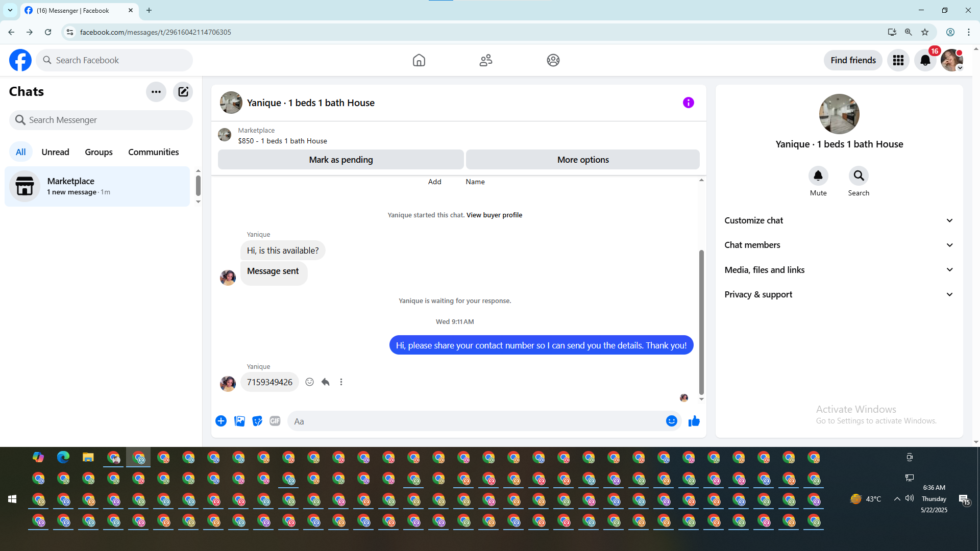The image size is (980, 551).
Task: View site information icon in address bar
Action: point(70,32)
